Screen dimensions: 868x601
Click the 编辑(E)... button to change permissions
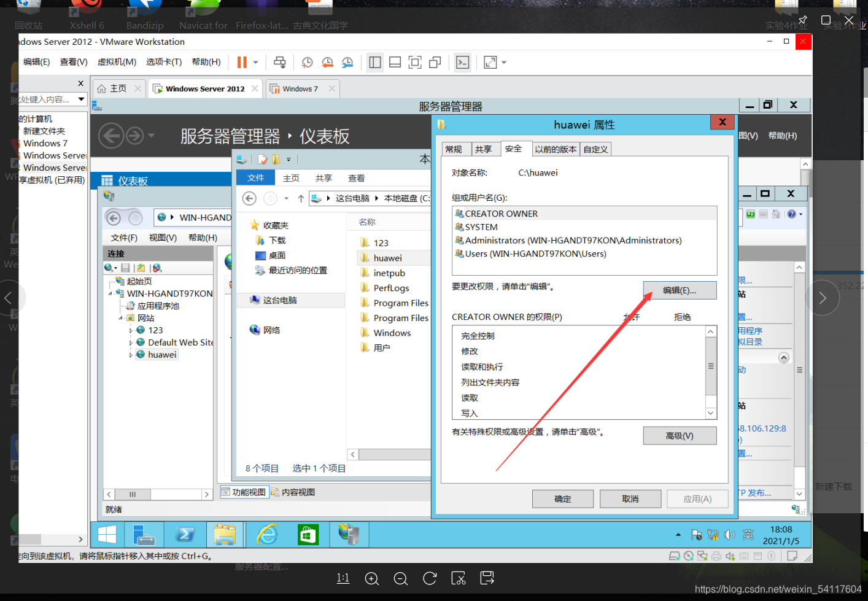680,290
